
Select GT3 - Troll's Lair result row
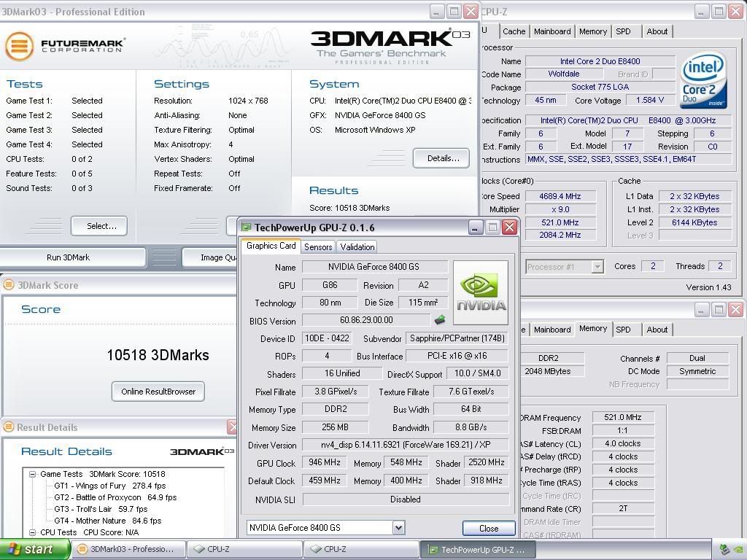(x=101, y=509)
